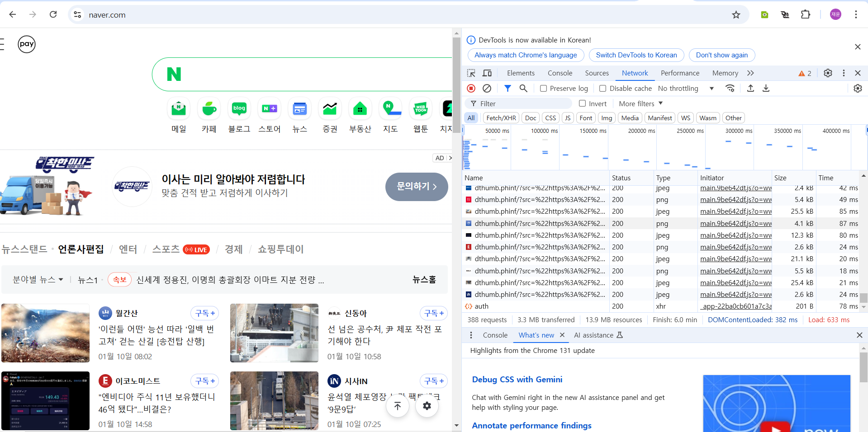Toggle the Doc type filter
The width and height of the screenshot is (868, 432).
(x=531, y=118)
